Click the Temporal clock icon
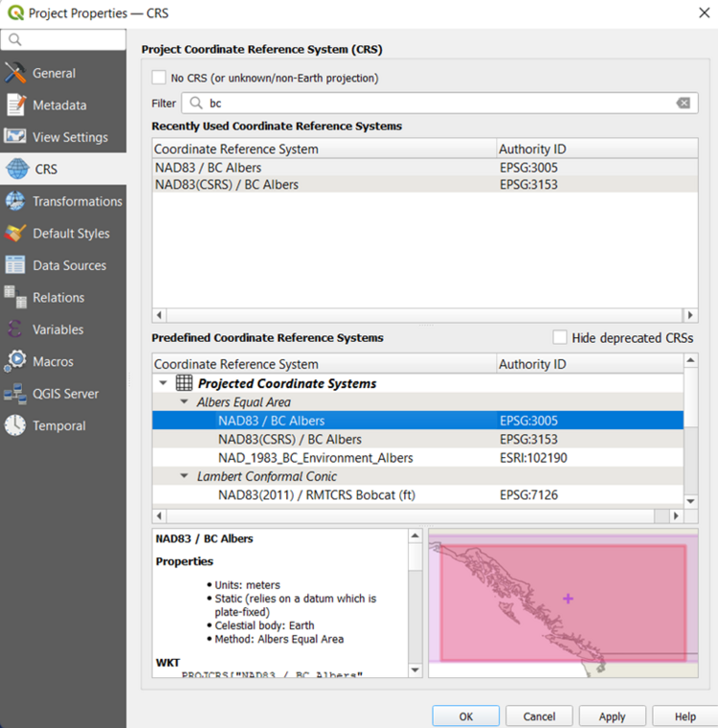This screenshot has height=728, width=718. pyautogui.click(x=15, y=425)
